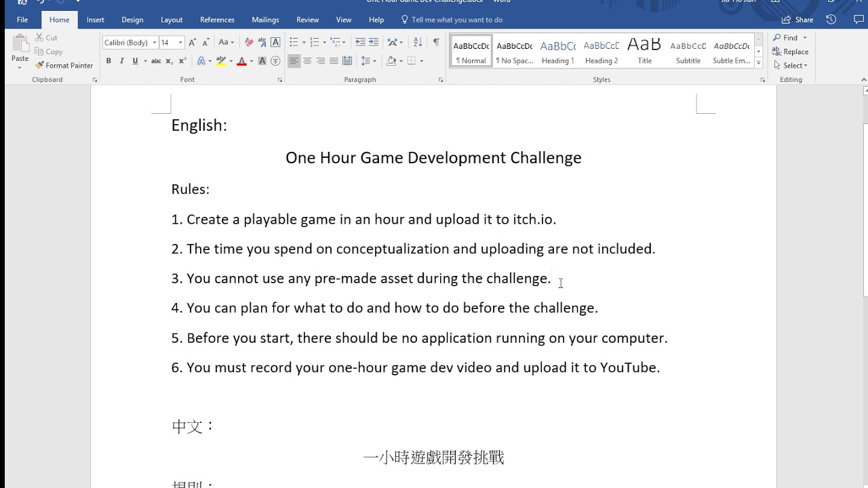Image resolution: width=868 pixels, height=488 pixels.
Task: Sort the selected paragraphs
Action: (418, 42)
